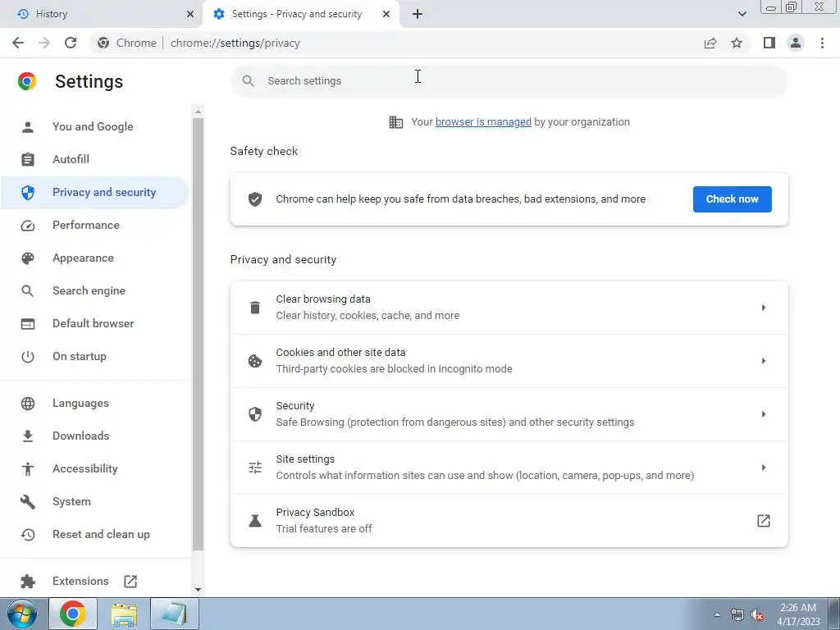The image size is (840, 630).
Task: Click Chrome icon in the taskbar
Action: point(73,614)
